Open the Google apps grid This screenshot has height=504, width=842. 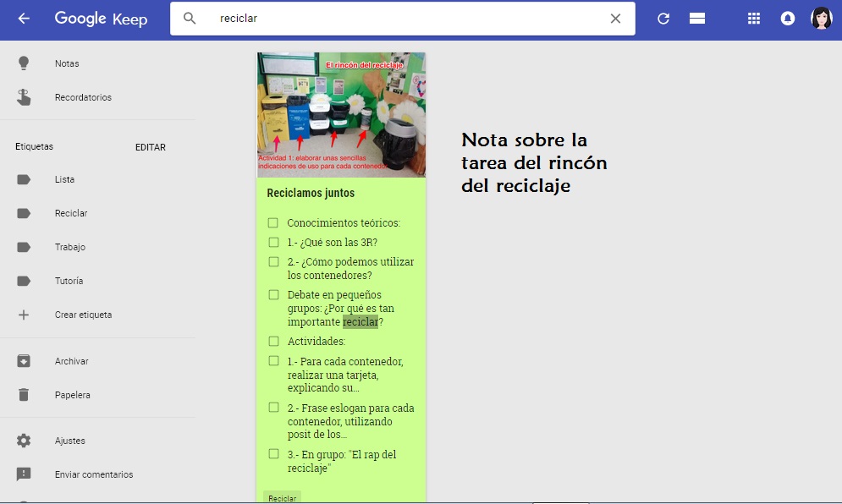(x=753, y=18)
